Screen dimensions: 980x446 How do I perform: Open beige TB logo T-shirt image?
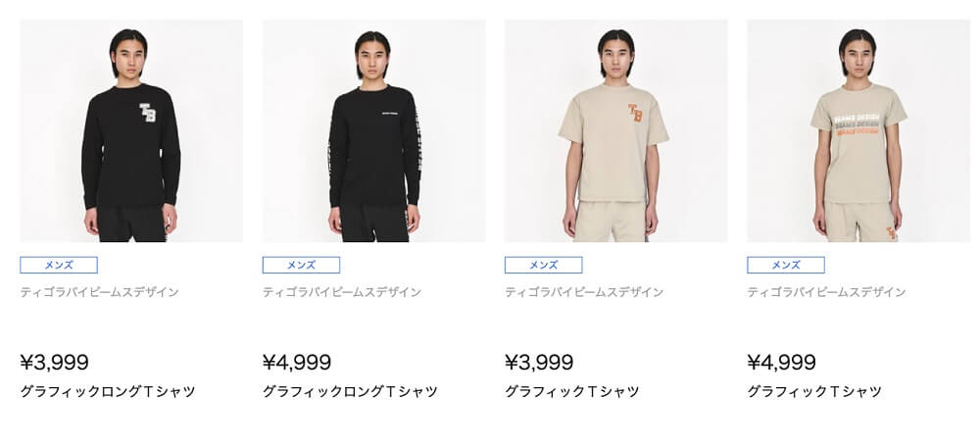[x=616, y=130]
